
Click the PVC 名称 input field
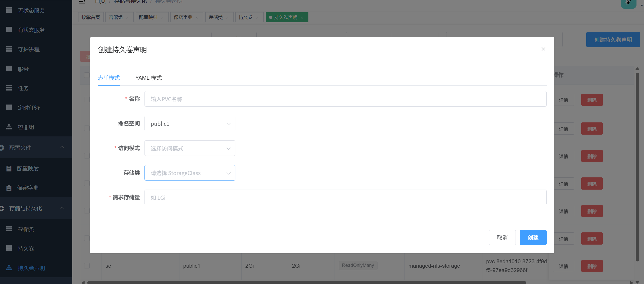point(345,99)
